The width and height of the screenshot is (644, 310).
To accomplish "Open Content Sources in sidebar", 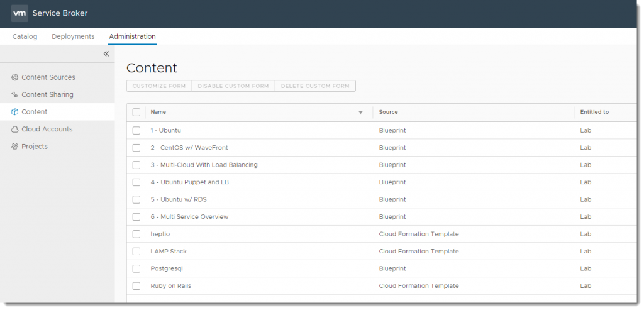I will tap(48, 77).
